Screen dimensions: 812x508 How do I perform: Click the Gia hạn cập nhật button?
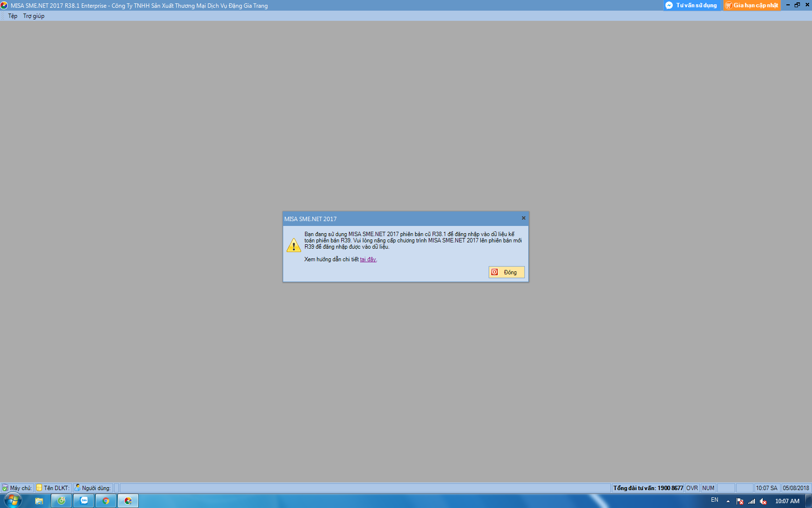[x=752, y=5]
